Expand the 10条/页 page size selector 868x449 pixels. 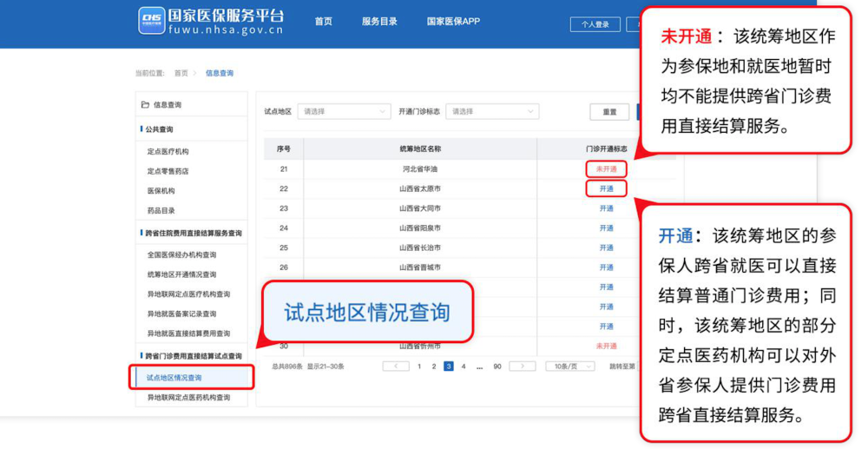(x=570, y=366)
